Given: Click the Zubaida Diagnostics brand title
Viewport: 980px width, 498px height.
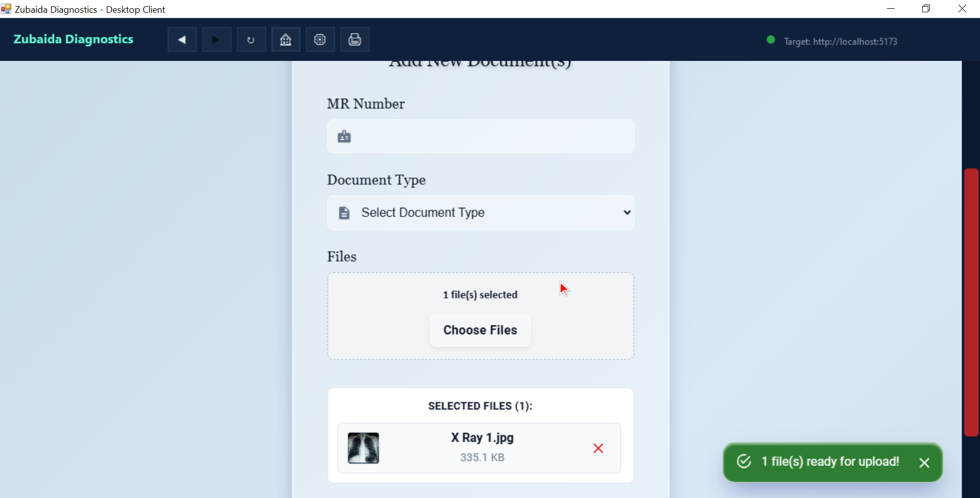Looking at the screenshot, I should 73,39.
